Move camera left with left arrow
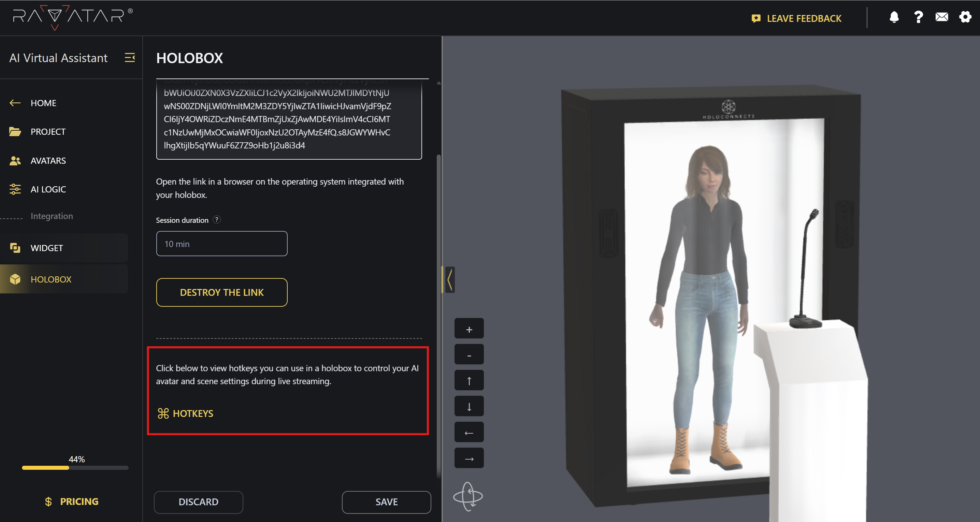 [469, 433]
